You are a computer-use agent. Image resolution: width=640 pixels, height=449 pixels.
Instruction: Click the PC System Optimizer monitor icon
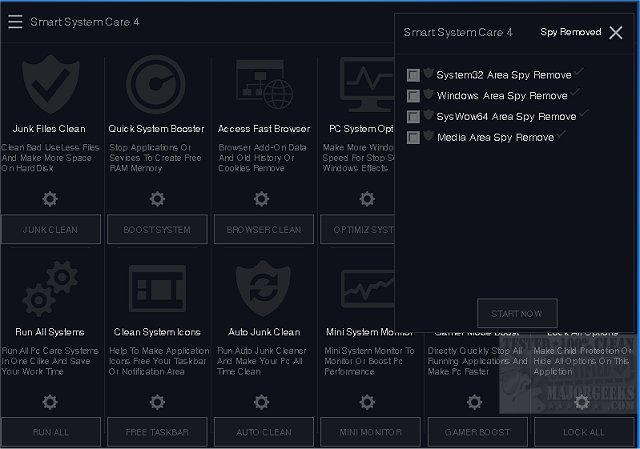tap(367, 84)
